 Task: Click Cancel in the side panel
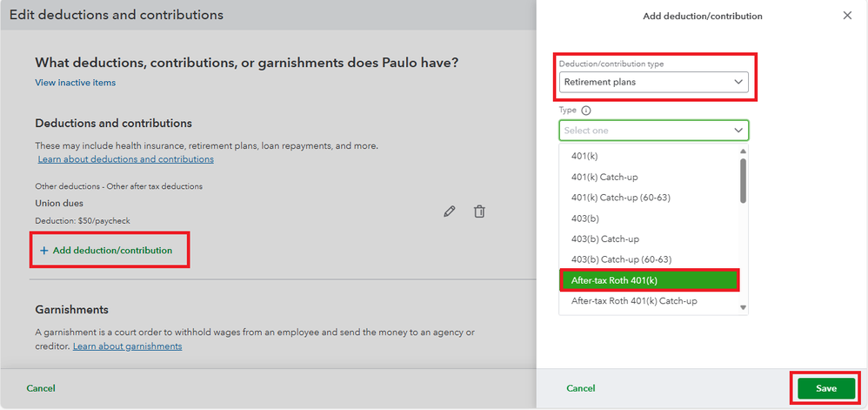[x=581, y=388]
